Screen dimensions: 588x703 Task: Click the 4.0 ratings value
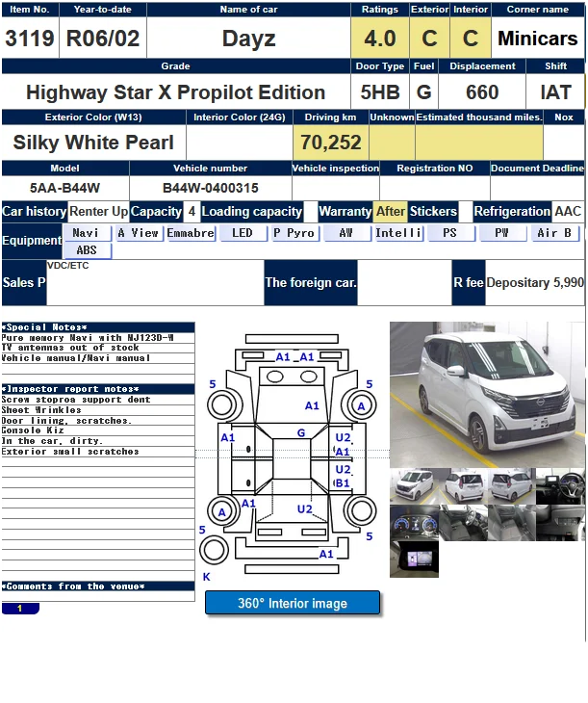[380, 39]
